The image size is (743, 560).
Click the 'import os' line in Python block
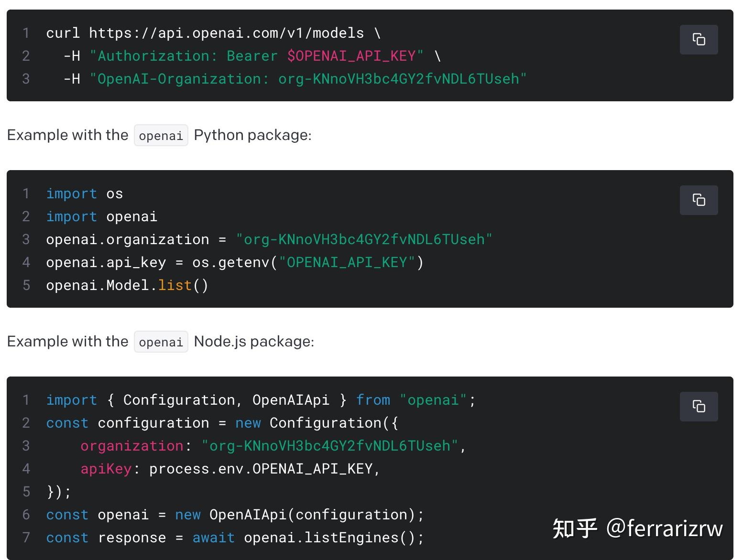85,194
